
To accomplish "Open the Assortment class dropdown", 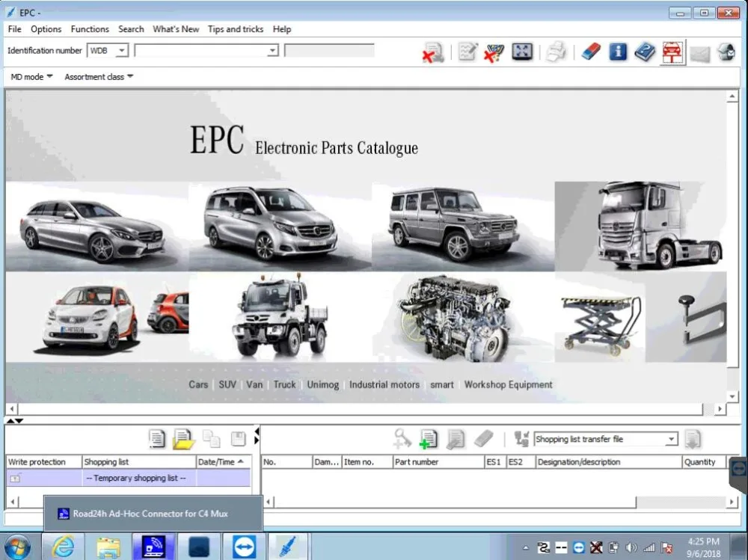I will point(99,77).
